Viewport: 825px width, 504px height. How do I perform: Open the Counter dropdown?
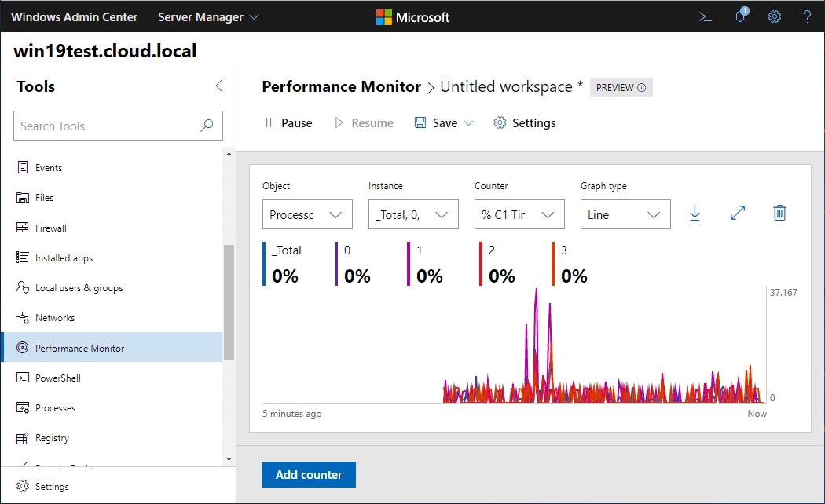[x=519, y=214]
